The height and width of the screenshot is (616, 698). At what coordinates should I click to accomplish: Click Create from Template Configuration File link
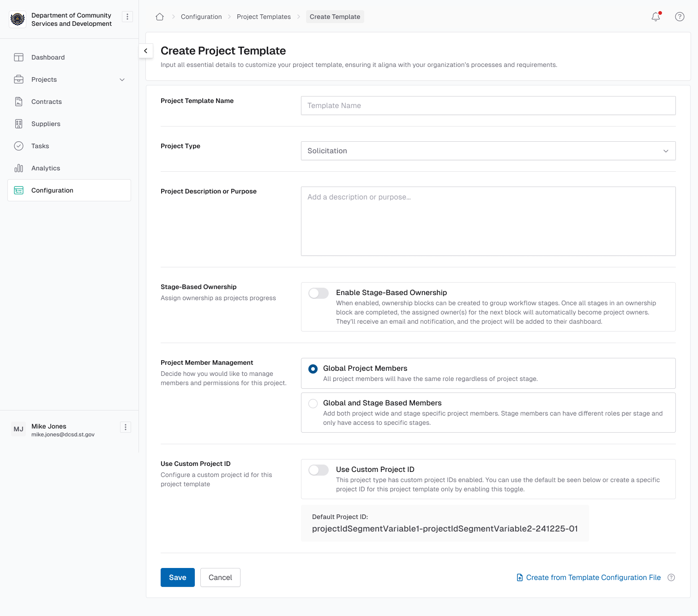593,578
